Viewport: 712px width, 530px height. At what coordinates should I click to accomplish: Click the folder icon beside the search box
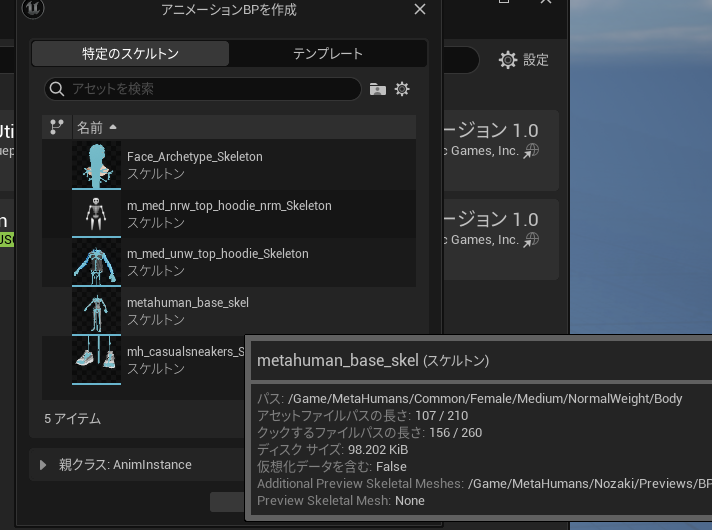(x=377, y=89)
